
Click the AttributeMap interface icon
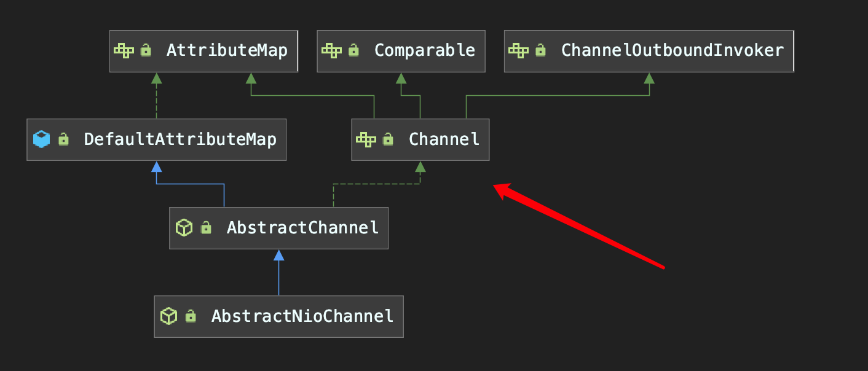(124, 51)
